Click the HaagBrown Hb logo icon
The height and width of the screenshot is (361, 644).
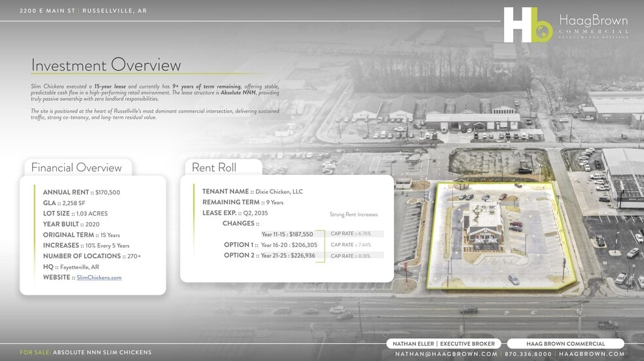pos(528,25)
